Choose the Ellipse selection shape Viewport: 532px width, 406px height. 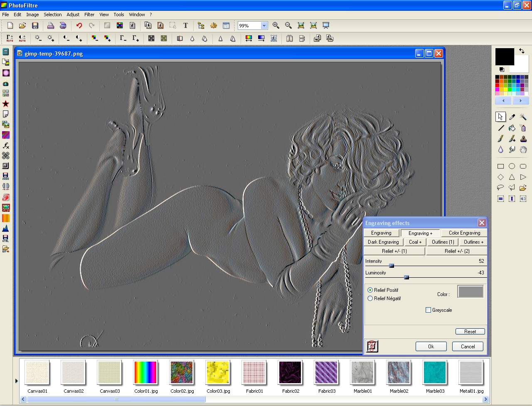point(512,166)
